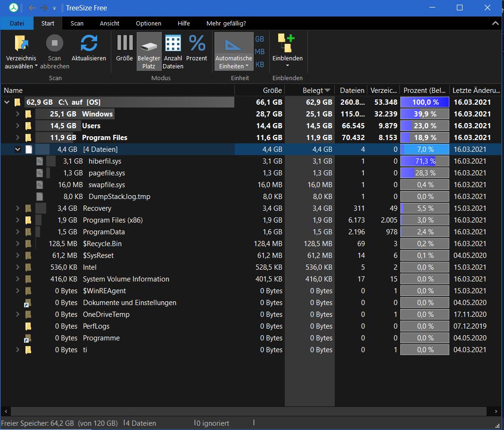Open the Datei menu

click(17, 23)
